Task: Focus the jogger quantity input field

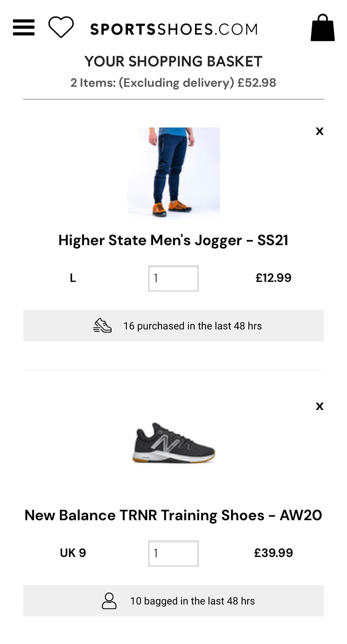Action: click(x=173, y=278)
